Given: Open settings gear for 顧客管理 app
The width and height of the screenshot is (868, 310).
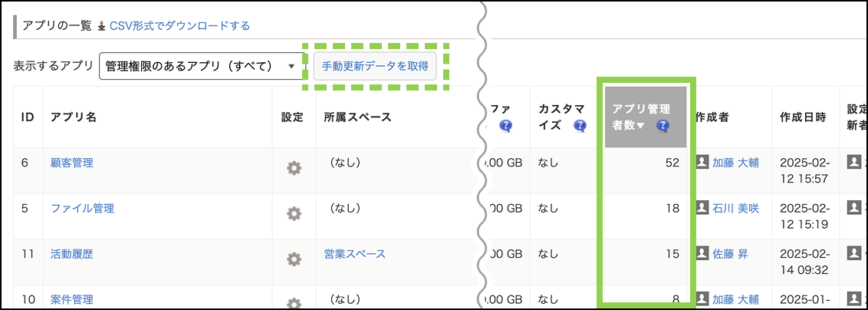Looking at the screenshot, I should tap(294, 168).
